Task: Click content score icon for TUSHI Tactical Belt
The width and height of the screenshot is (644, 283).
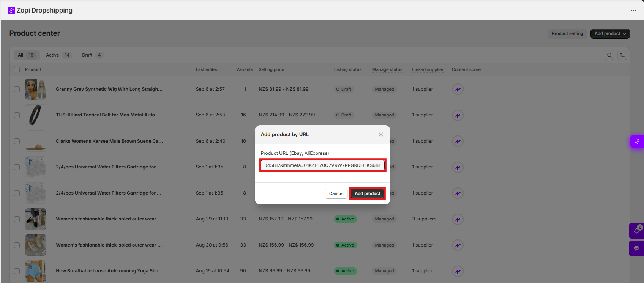Action: point(458,115)
